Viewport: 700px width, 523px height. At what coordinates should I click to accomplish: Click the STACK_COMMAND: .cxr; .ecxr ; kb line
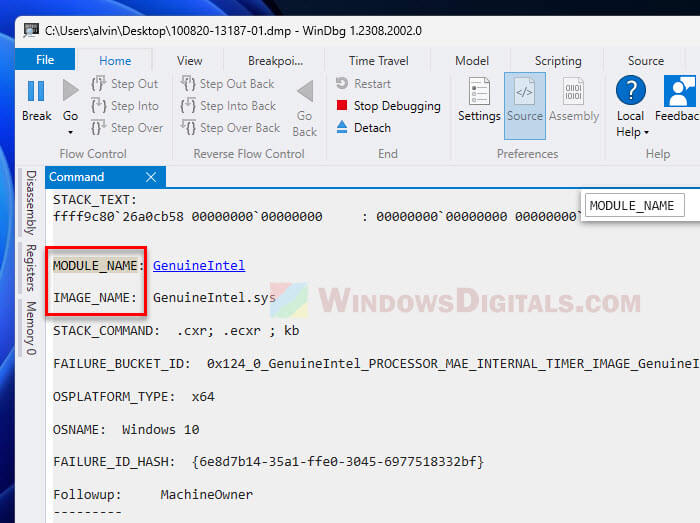(x=176, y=331)
